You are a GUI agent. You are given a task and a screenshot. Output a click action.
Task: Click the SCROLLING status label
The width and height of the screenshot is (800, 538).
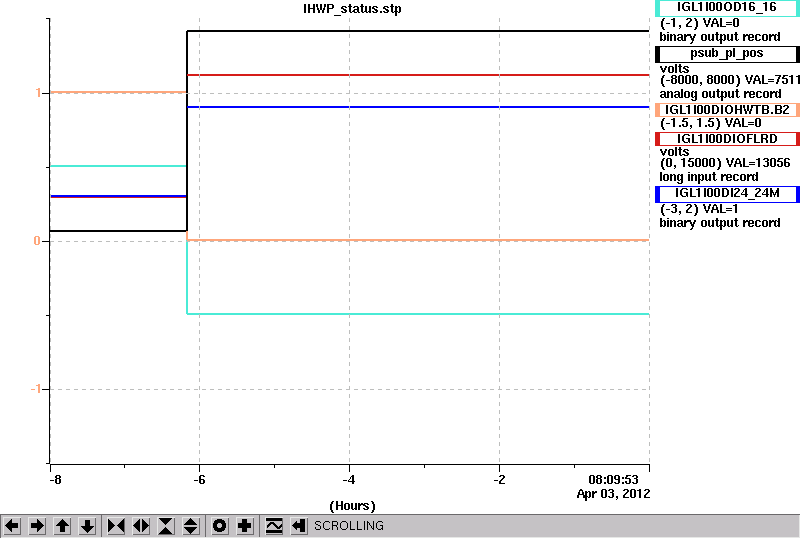(348, 526)
